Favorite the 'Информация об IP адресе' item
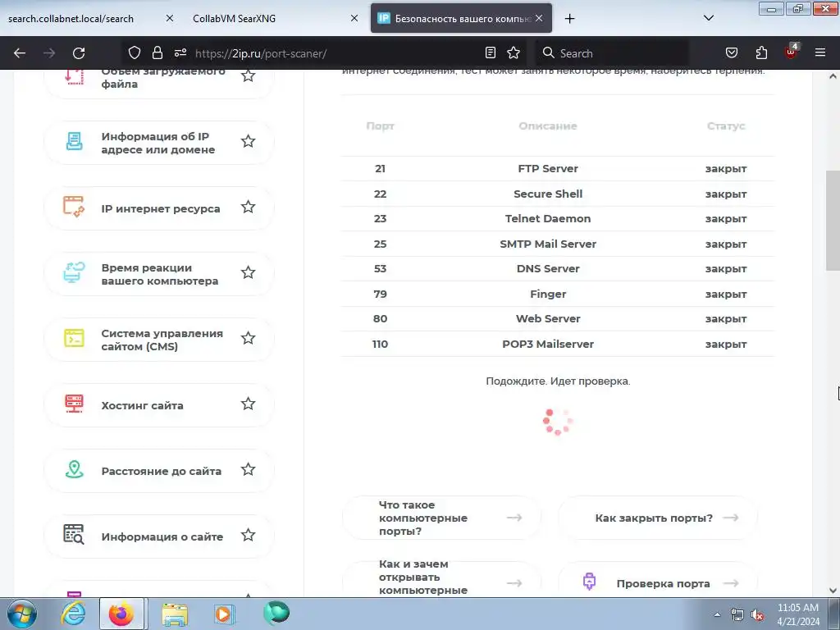This screenshot has height=630, width=840. tap(248, 141)
